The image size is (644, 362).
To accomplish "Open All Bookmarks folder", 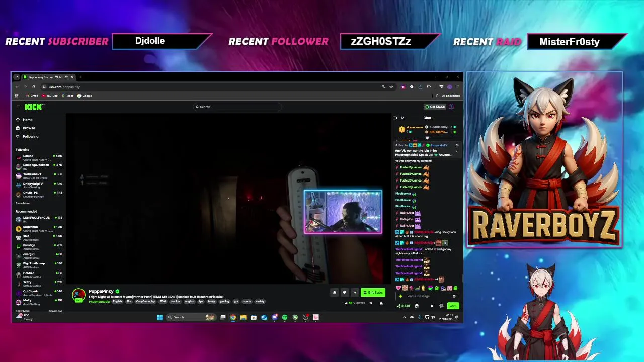I will pyautogui.click(x=448, y=96).
